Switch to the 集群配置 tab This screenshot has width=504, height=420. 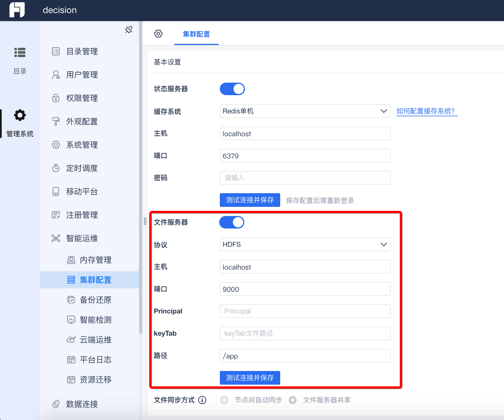pyautogui.click(x=196, y=34)
